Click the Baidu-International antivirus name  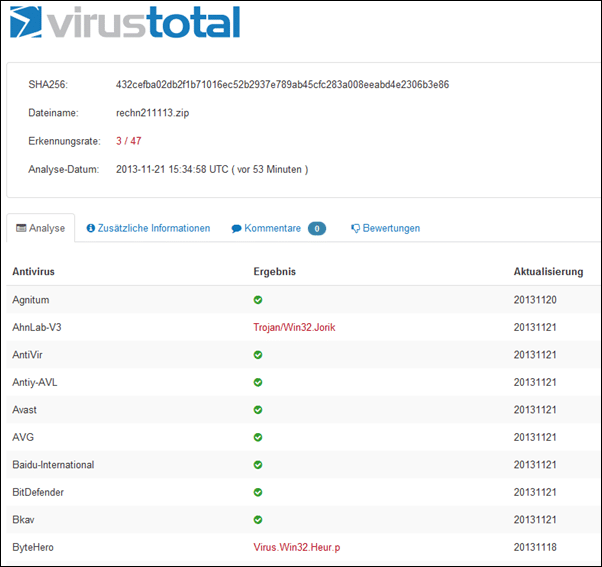tap(53, 465)
